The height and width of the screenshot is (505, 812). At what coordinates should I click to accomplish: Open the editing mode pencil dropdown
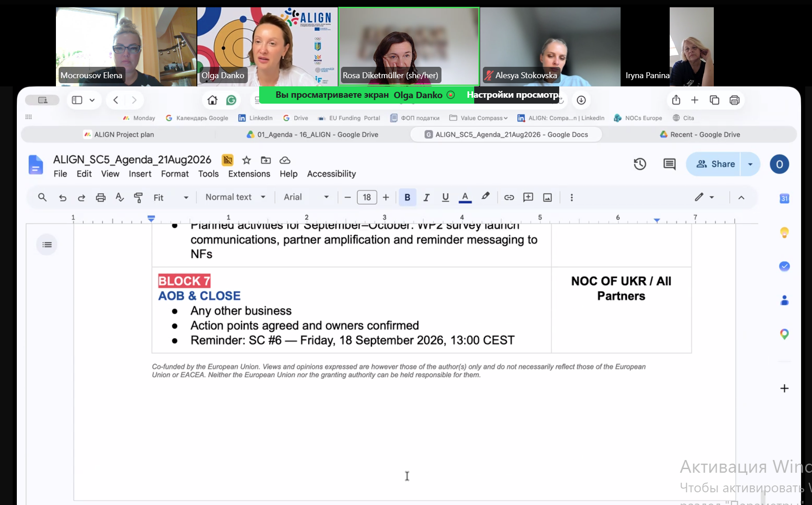point(704,197)
